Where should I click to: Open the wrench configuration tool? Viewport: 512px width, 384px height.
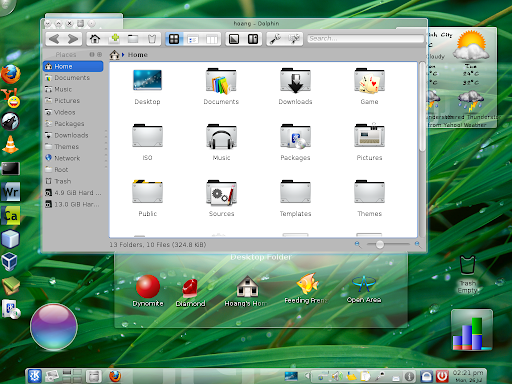click(275, 39)
